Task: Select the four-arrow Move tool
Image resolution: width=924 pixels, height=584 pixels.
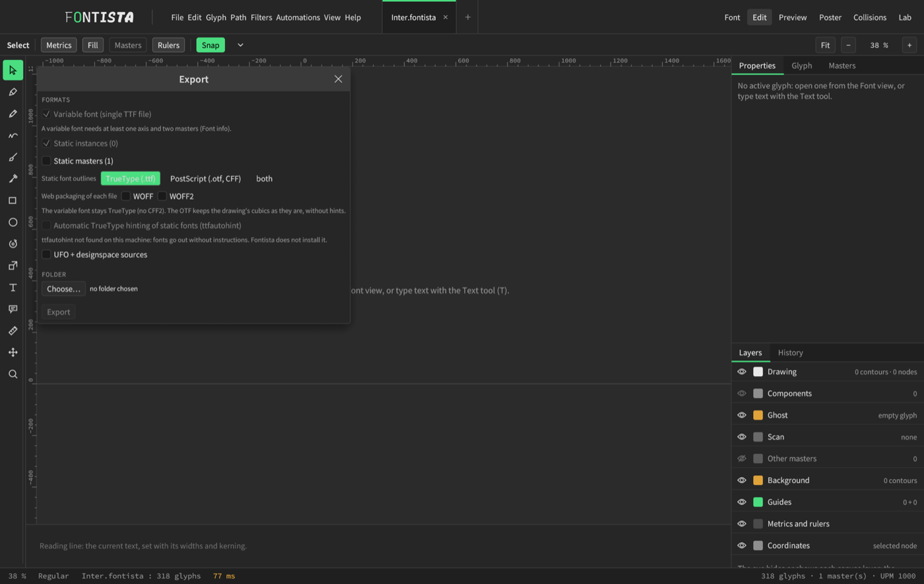Action: (13, 352)
